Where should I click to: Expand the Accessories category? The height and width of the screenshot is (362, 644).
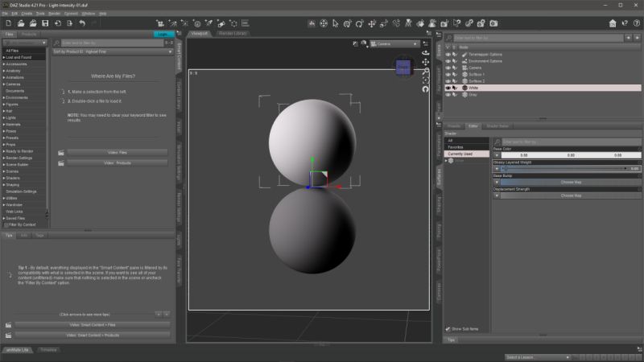point(4,64)
